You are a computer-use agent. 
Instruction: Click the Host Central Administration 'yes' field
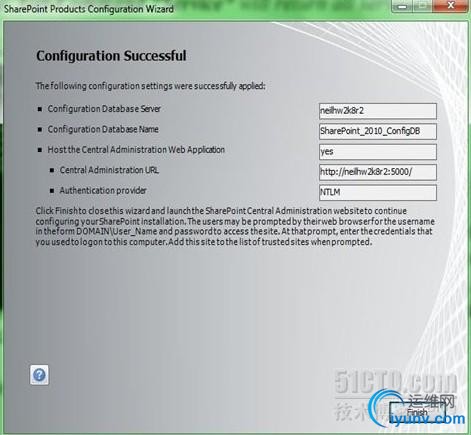(378, 152)
